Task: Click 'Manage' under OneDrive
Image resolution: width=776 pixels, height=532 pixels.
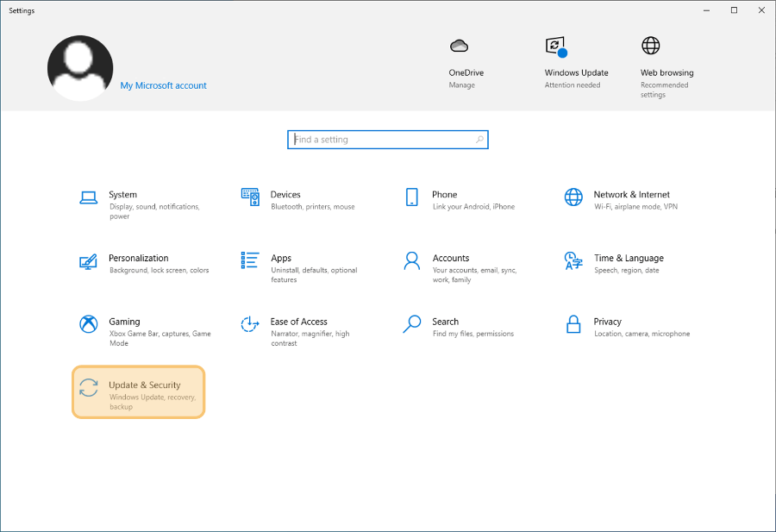Action: [x=462, y=85]
